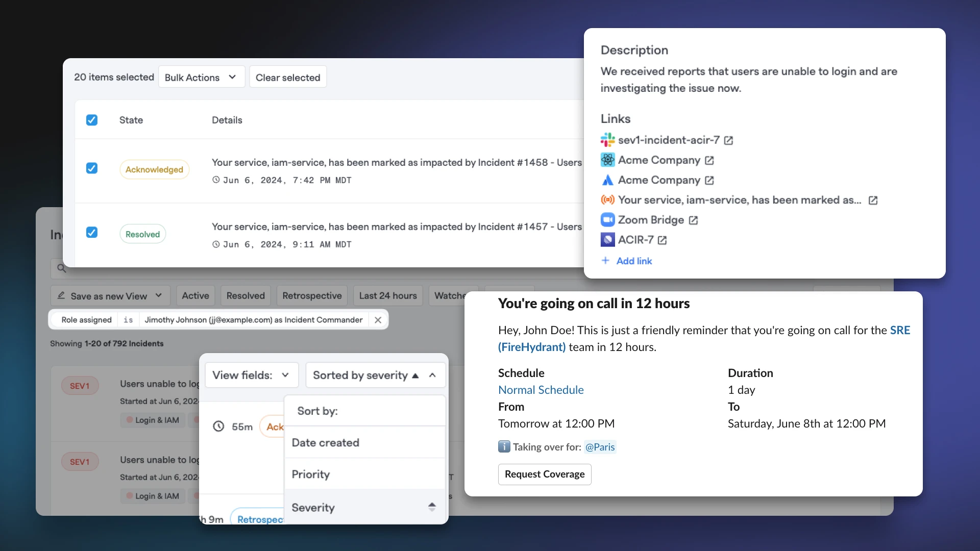This screenshot has height=551, width=980.
Task: Click the Zoom Bridge camera icon
Action: (x=607, y=220)
